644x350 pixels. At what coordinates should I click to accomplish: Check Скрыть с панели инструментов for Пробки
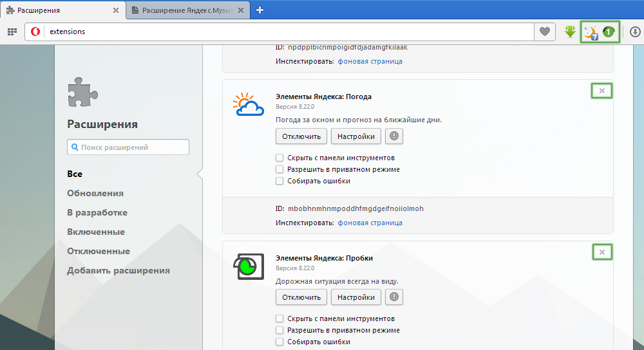coord(279,318)
